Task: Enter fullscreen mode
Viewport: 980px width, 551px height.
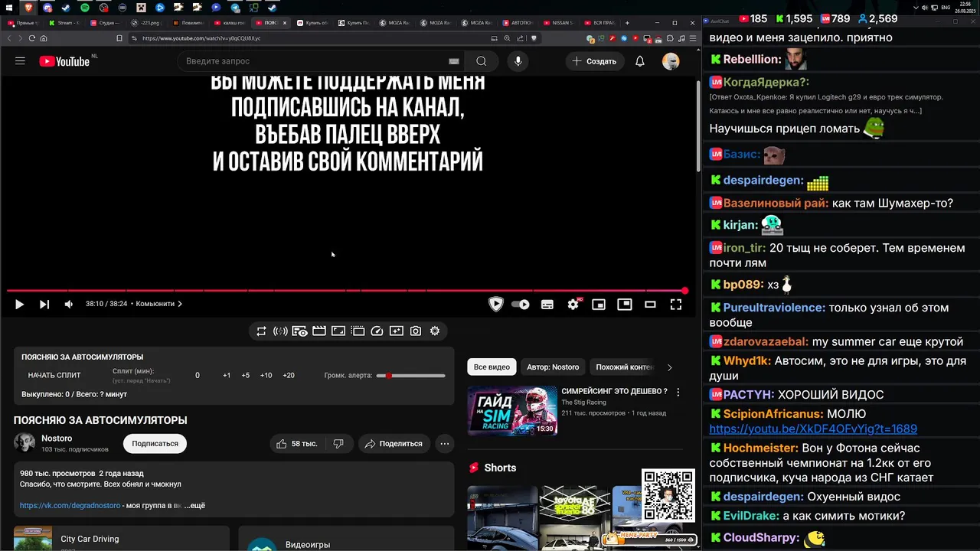Action: tap(676, 304)
